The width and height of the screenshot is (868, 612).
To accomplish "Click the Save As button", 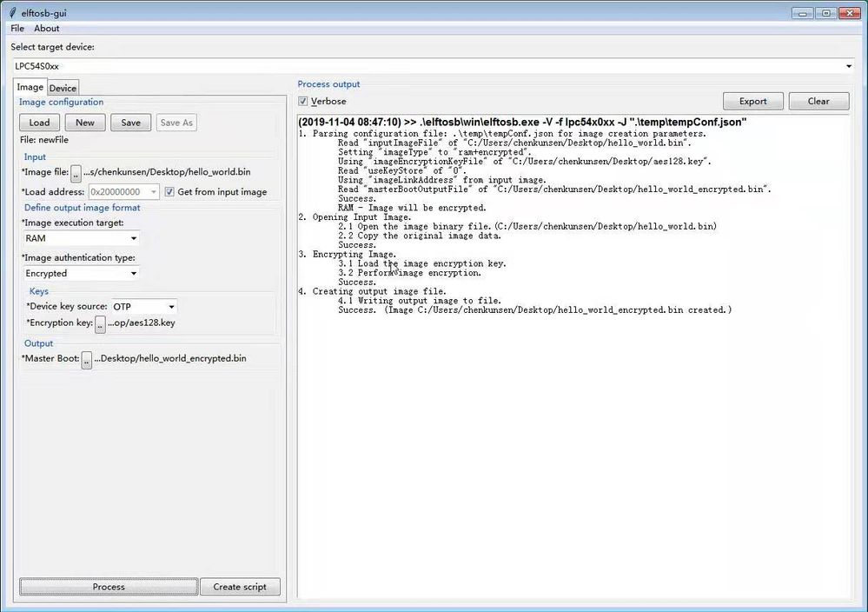I will [x=176, y=123].
